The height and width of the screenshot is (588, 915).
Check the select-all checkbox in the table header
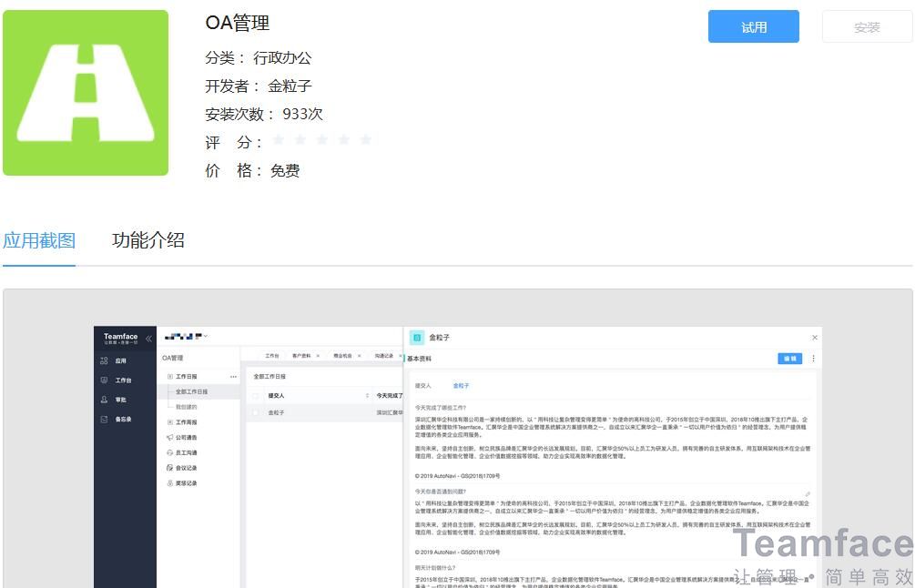pos(257,394)
